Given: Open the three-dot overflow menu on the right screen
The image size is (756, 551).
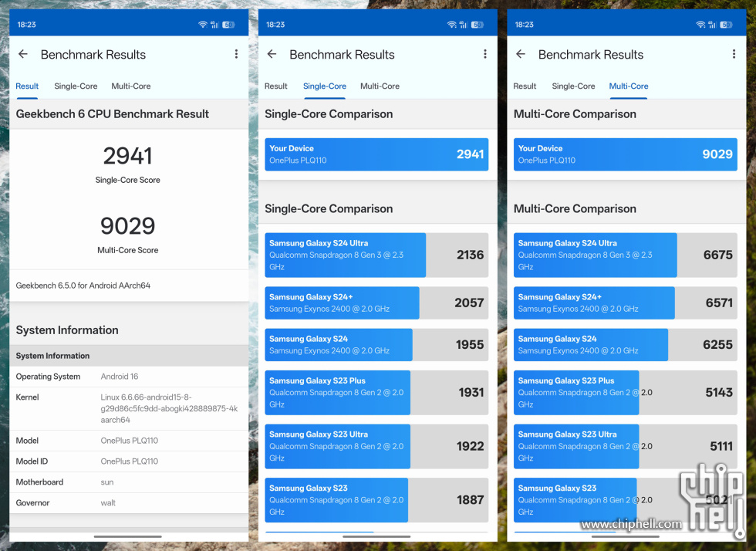Looking at the screenshot, I should point(734,55).
